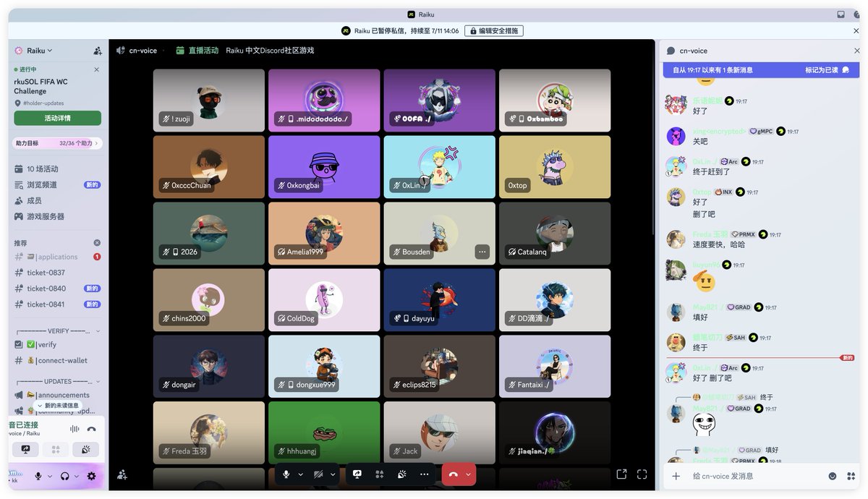Click the green 活动详情 button

coord(58,118)
